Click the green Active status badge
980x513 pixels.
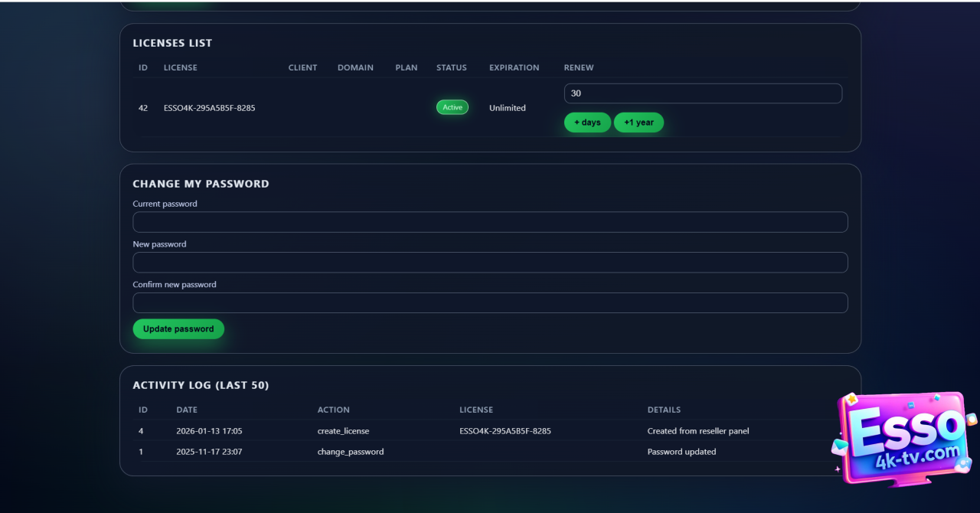click(x=452, y=108)
